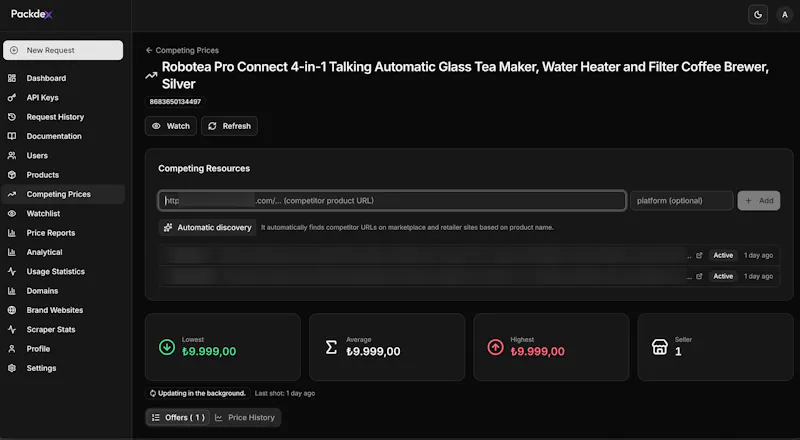Click product barcode 8683650134497 badge
The image size is (800, 440).
[x=176, y=102]
